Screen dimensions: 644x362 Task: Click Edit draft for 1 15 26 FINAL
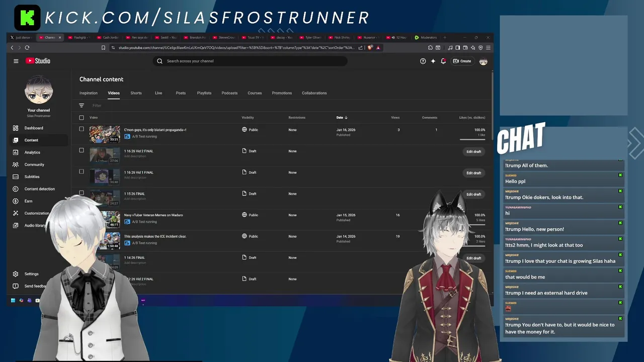[473, 194]
